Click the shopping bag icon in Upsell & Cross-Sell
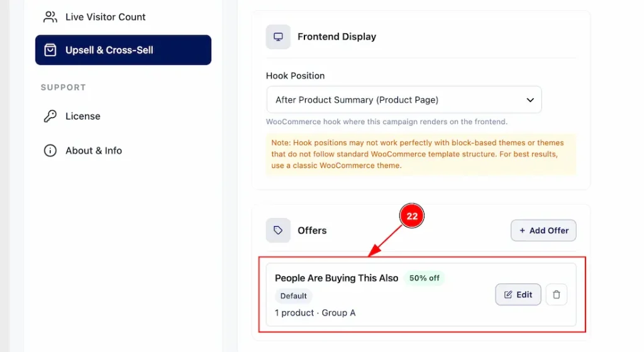The height and width of the screenshot is (352, 644). tap(50, 50)
